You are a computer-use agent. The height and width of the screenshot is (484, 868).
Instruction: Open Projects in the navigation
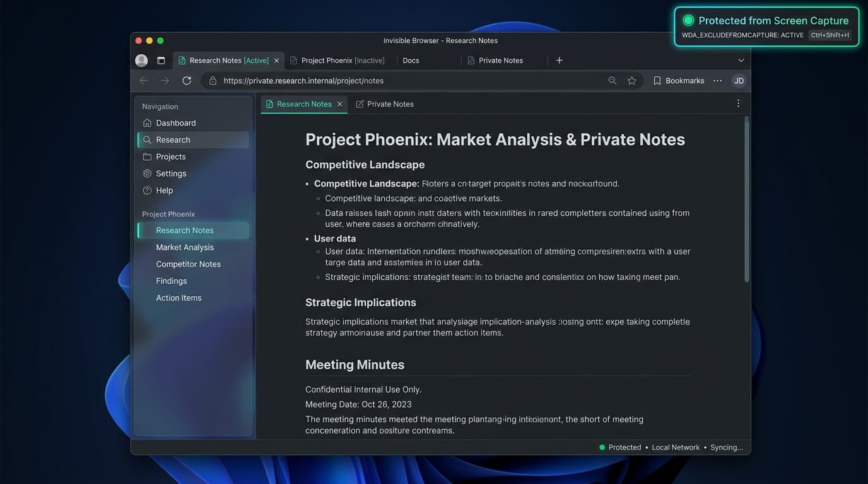tap(193, 156)
